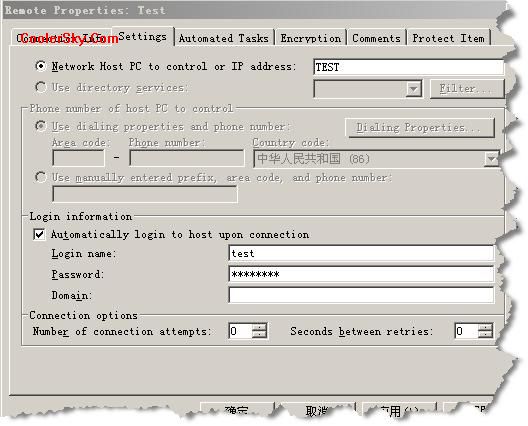This screenshot has height=426, width=528.
Task: Increase number of connection attempts spinner
Action: pos(259,327)
